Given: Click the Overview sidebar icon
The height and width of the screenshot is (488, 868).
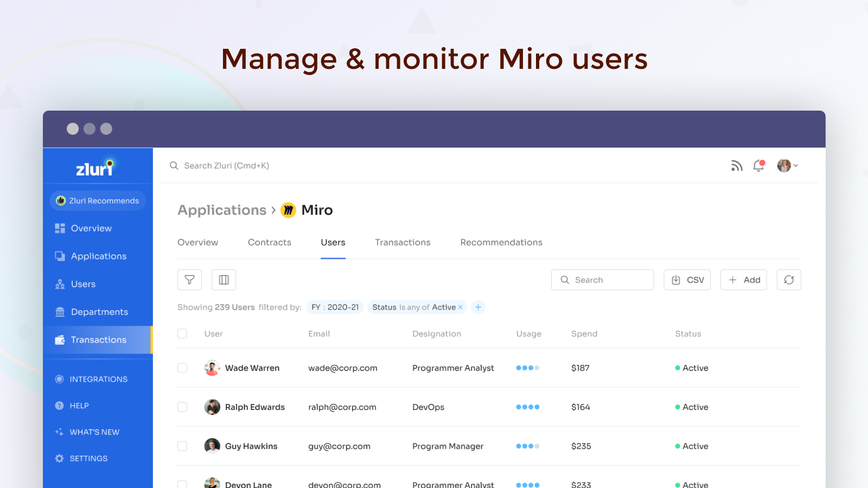Looking at the screenshot, I should 60,228.
